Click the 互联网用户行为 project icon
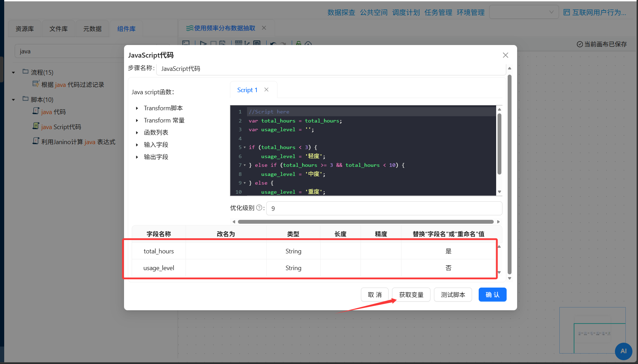 point(567,13)
